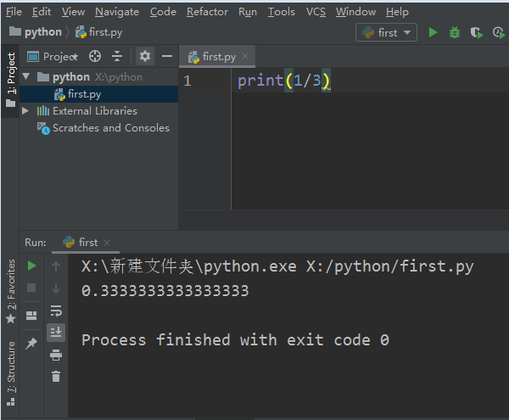Print the run console output
The width and height of the screenshot is (509, 420).
point(56,355)
